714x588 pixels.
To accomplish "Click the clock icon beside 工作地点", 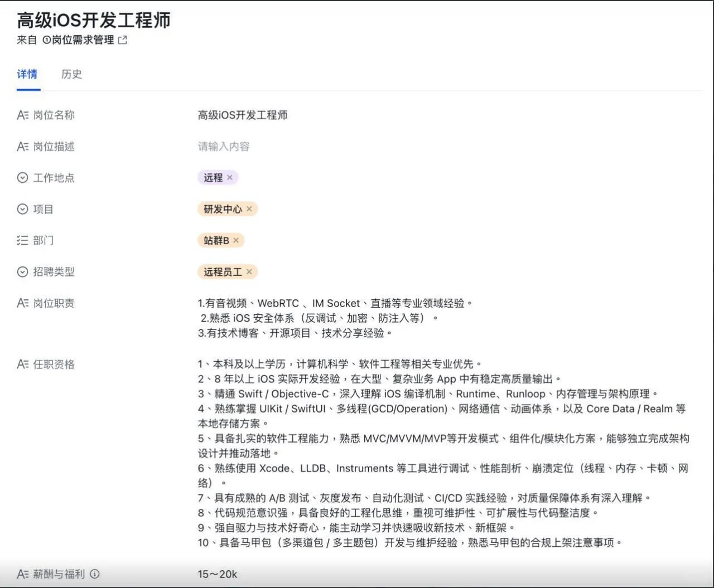I will click(x=22, y=177).
